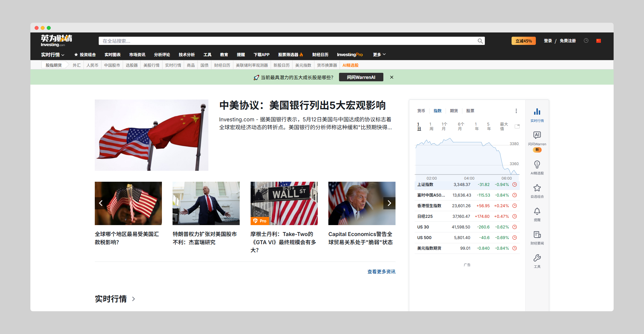Show next news carousel arrow
Screen dimensions: 644x334
click(x=389, y=203)
